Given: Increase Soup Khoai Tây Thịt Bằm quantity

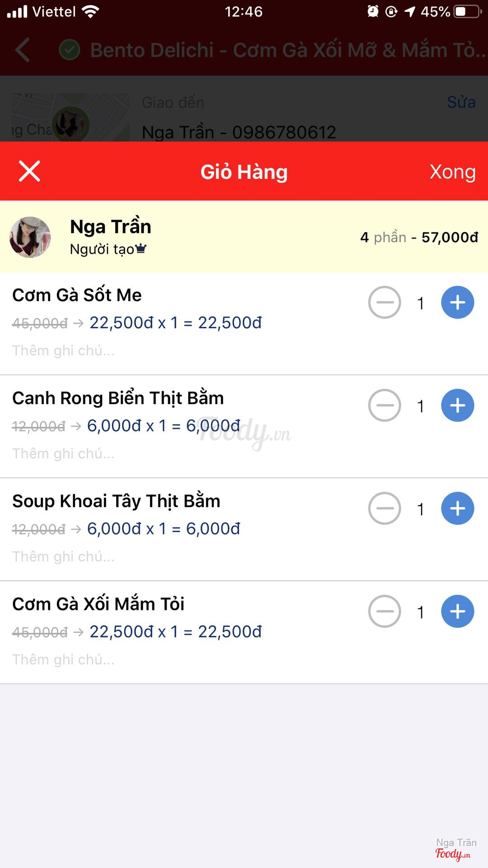Looking at the screenshot, I should 457,509.
